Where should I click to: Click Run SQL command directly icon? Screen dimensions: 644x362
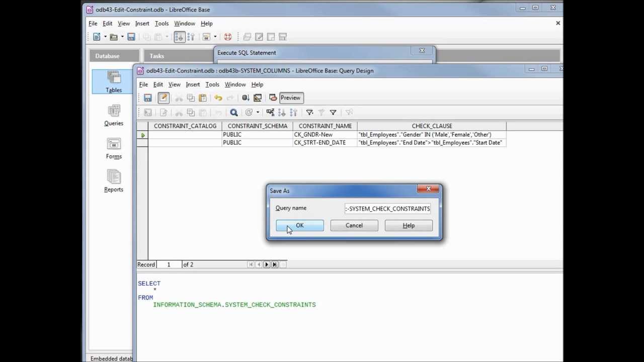coord(246,98)
